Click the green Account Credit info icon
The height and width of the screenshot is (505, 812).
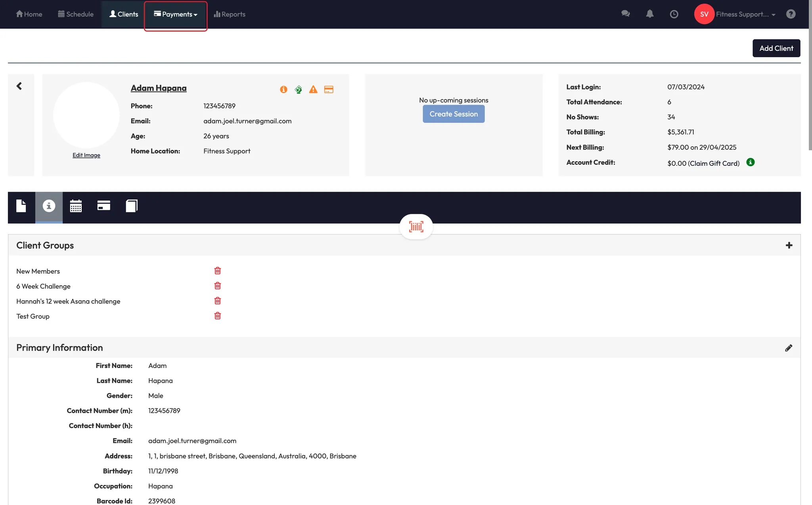click(750, 162)
